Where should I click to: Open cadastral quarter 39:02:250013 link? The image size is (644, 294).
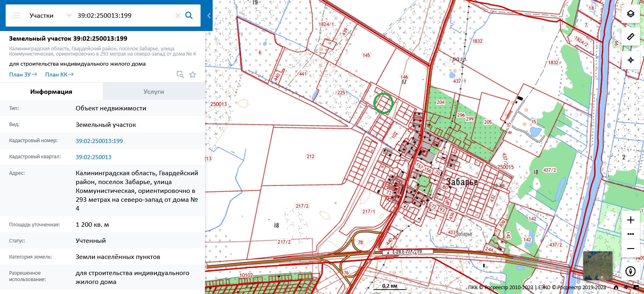pos(93,157)
